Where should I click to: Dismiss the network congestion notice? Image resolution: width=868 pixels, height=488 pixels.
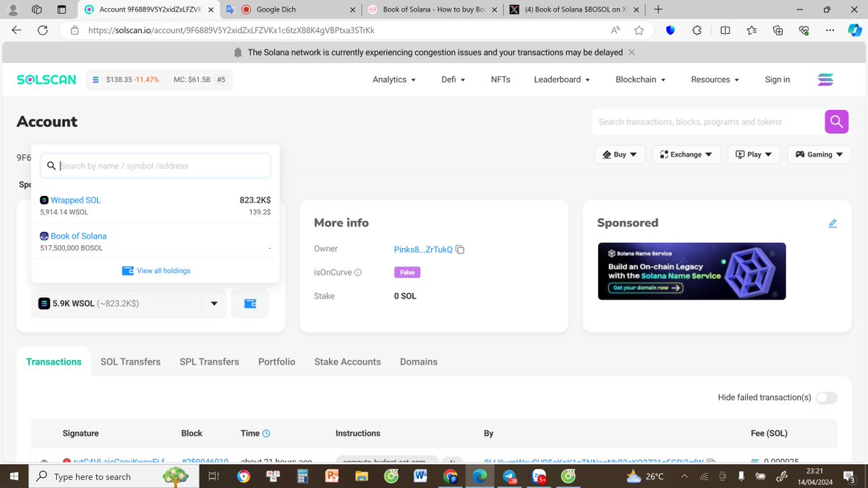631,52
